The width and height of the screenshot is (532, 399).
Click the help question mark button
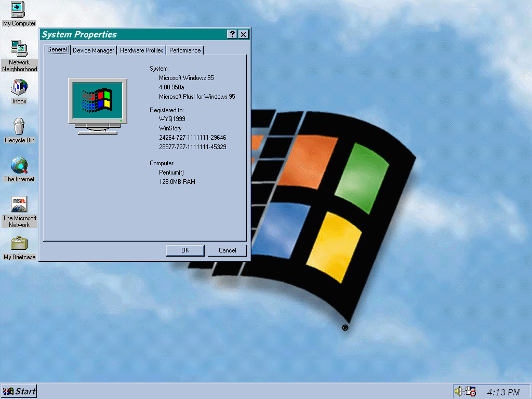tap(232, 34)
